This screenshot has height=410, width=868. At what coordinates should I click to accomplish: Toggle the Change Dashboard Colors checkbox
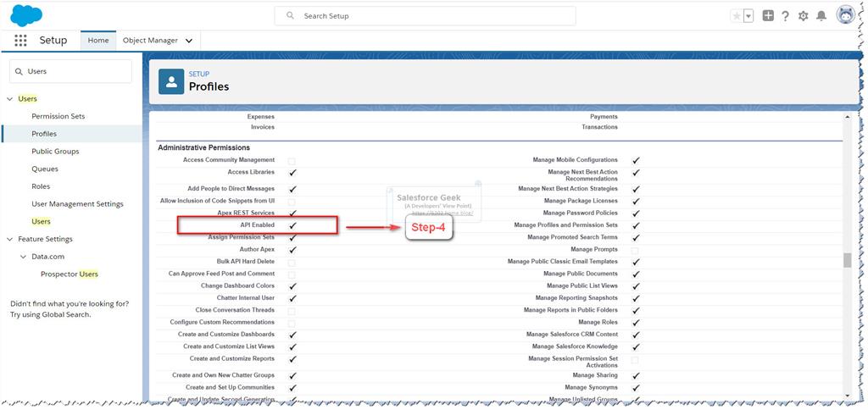tap(292, 286)
